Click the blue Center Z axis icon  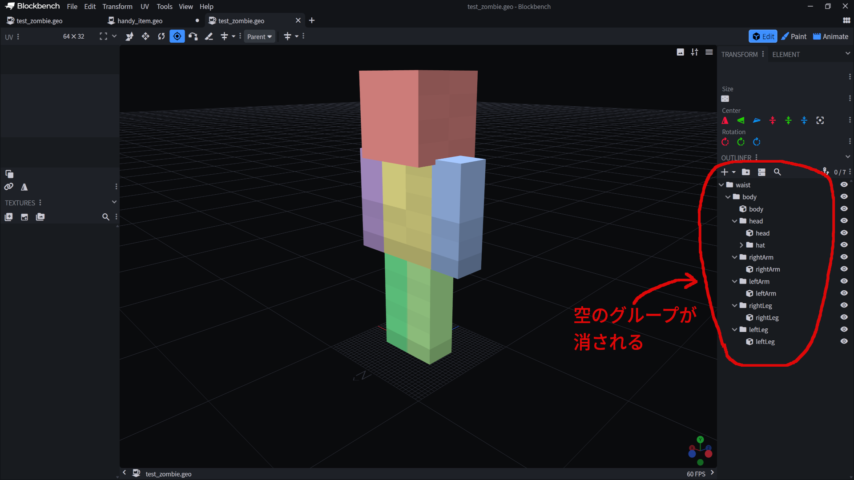click(757, 120)
